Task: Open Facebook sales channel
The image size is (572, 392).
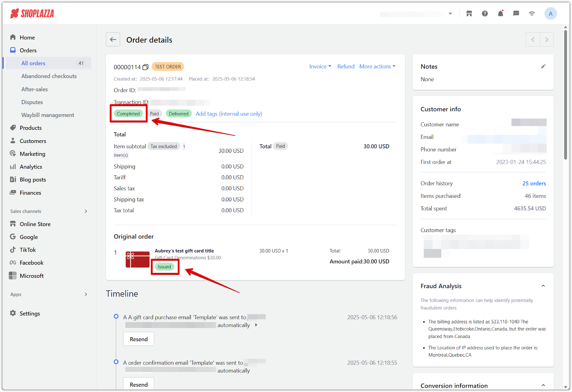Action: [x=31, y=263]
